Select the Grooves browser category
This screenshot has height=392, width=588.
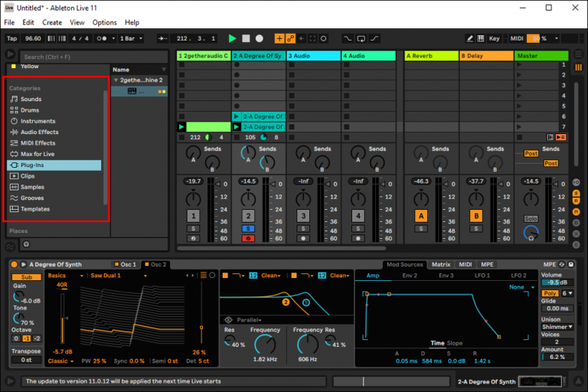click(x=32, y=198)
